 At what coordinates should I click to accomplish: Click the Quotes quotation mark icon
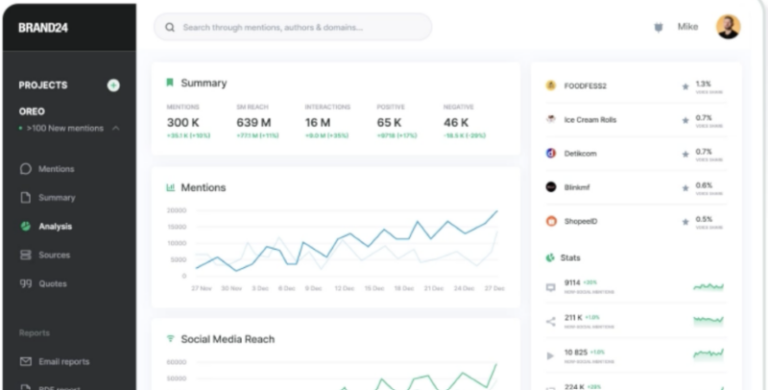(25, 283)
